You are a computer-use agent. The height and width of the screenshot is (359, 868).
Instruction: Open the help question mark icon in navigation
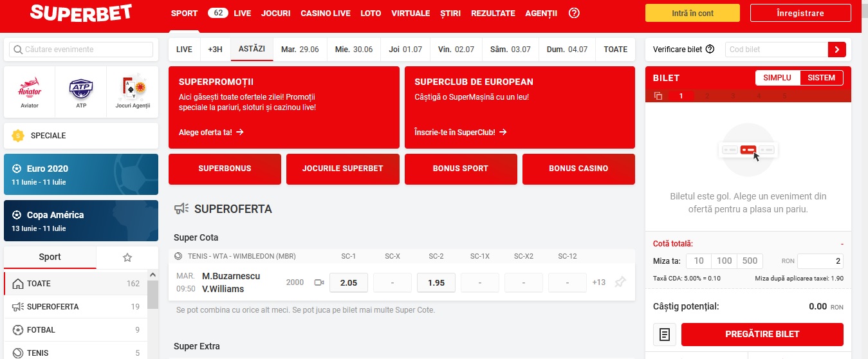[575, 13]
